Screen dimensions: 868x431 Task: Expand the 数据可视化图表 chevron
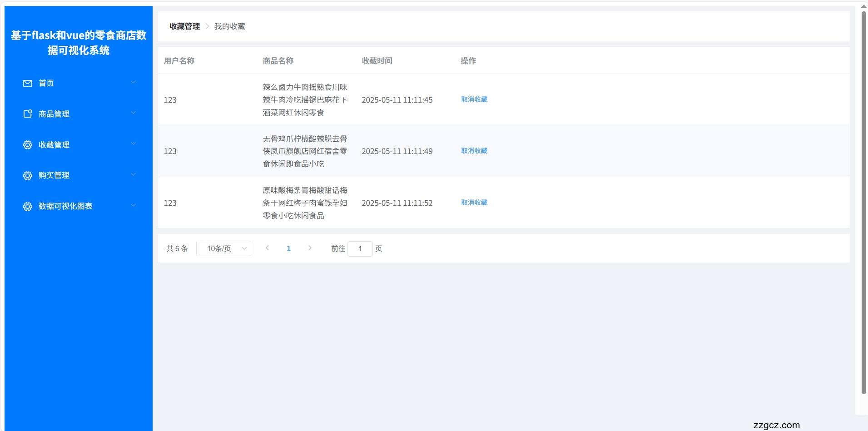[x=133, y=205]
